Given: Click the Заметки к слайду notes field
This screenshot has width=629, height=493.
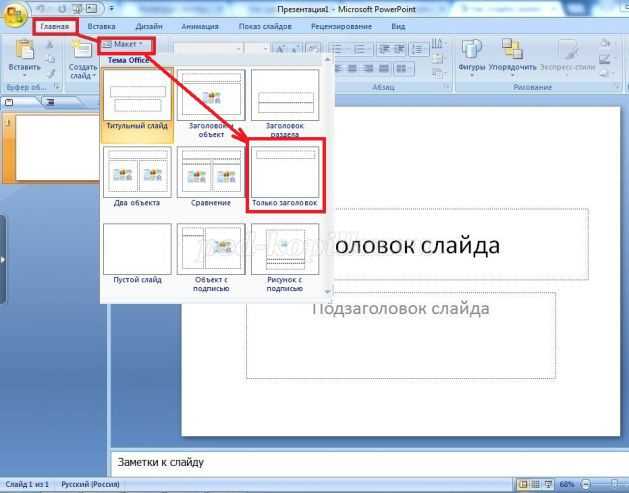Looking at the screenshot, I should [369, 463].
